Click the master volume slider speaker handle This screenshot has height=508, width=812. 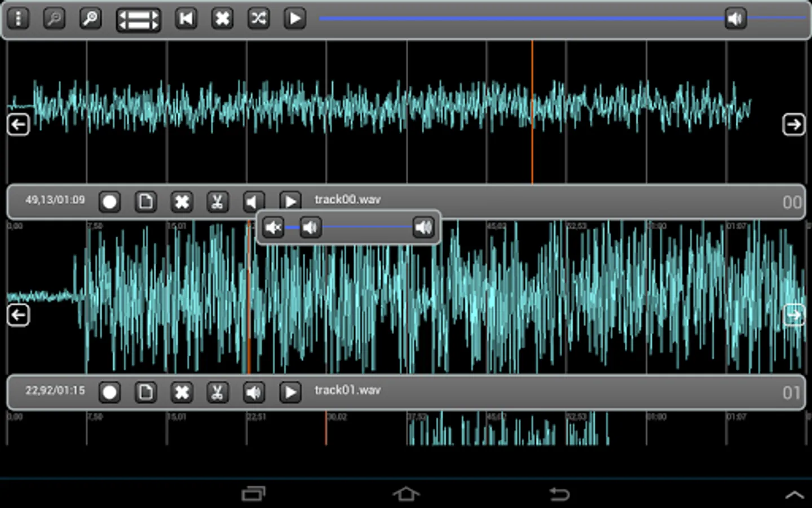pyautogui.click(x=735, y=19)
